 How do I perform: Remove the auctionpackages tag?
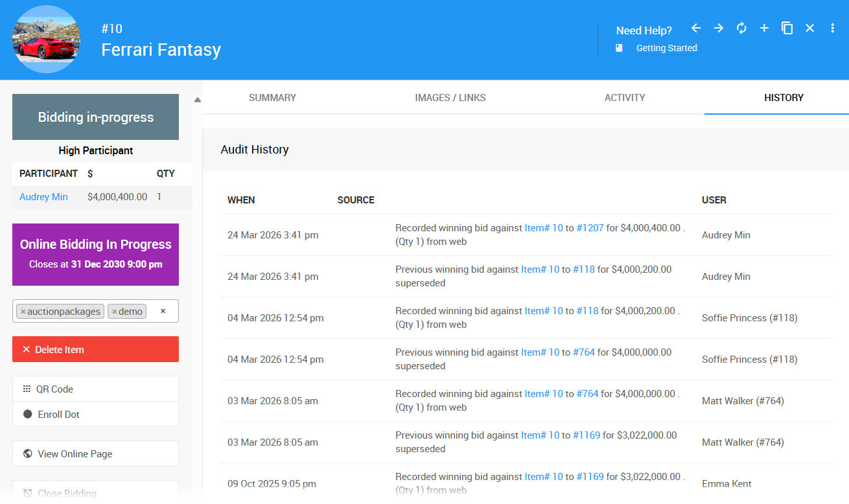pos(23,312)
